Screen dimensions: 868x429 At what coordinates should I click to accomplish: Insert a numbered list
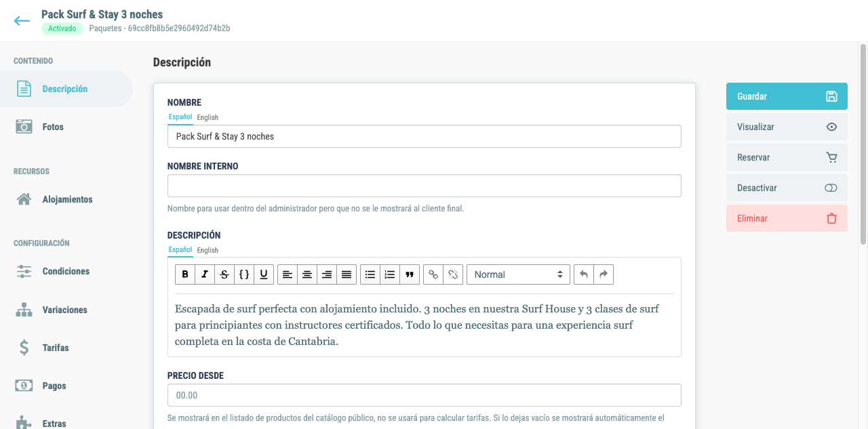pos(390,274)
